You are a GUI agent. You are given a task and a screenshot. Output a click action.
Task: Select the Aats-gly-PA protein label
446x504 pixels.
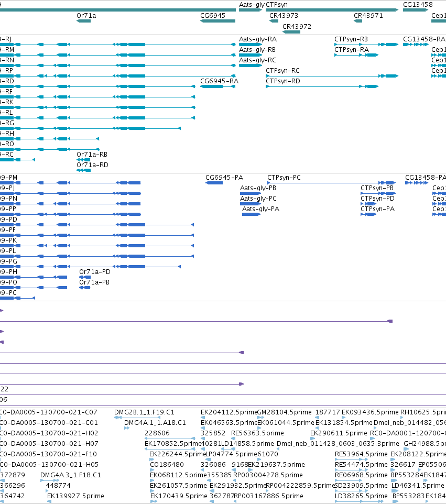click(x=261, y=209)
